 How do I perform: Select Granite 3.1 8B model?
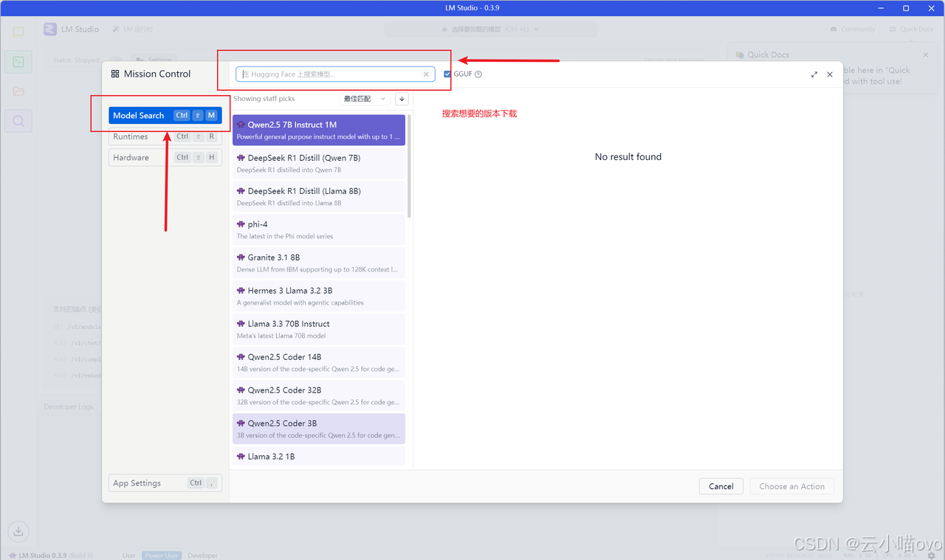point(319,263)
